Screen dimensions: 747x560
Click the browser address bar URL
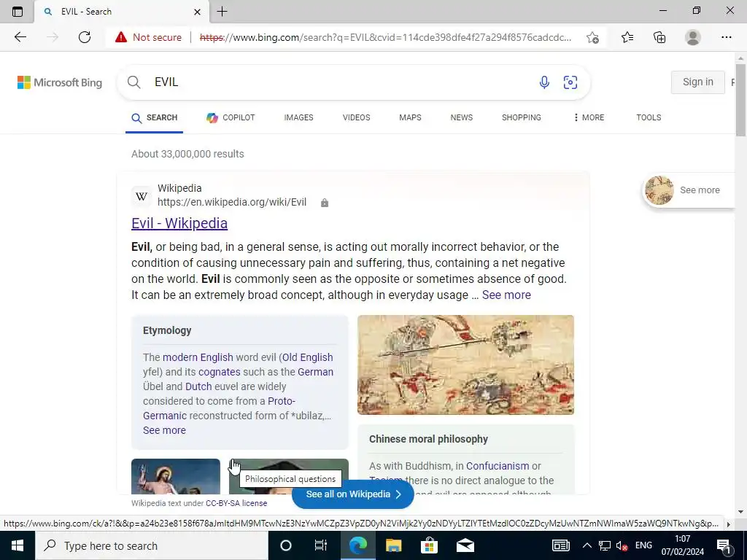click(385, 38)
